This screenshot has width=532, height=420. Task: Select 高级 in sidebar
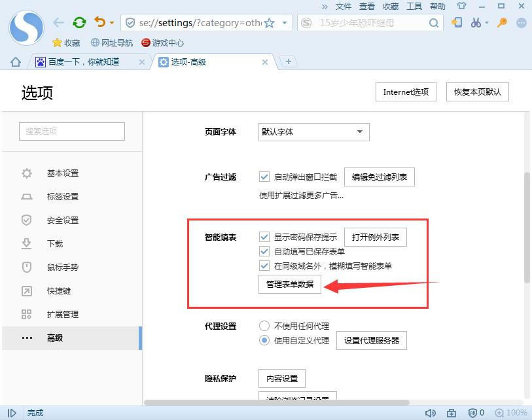click(x=72, y=338)
